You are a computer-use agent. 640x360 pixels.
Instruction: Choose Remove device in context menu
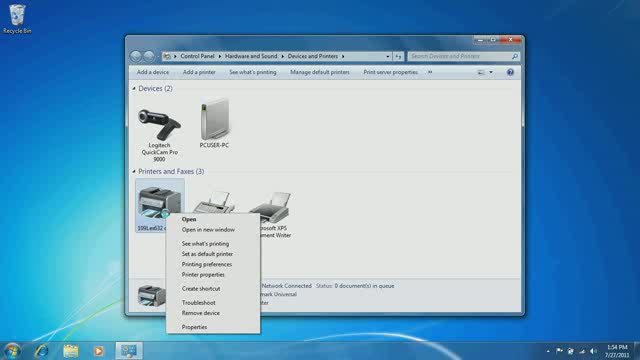[x=200, y=313]
